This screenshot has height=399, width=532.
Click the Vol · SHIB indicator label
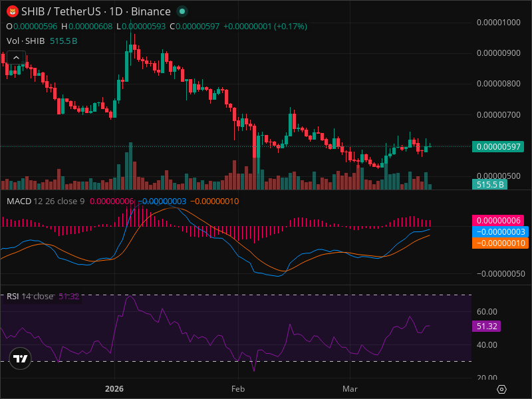[25, 41]
